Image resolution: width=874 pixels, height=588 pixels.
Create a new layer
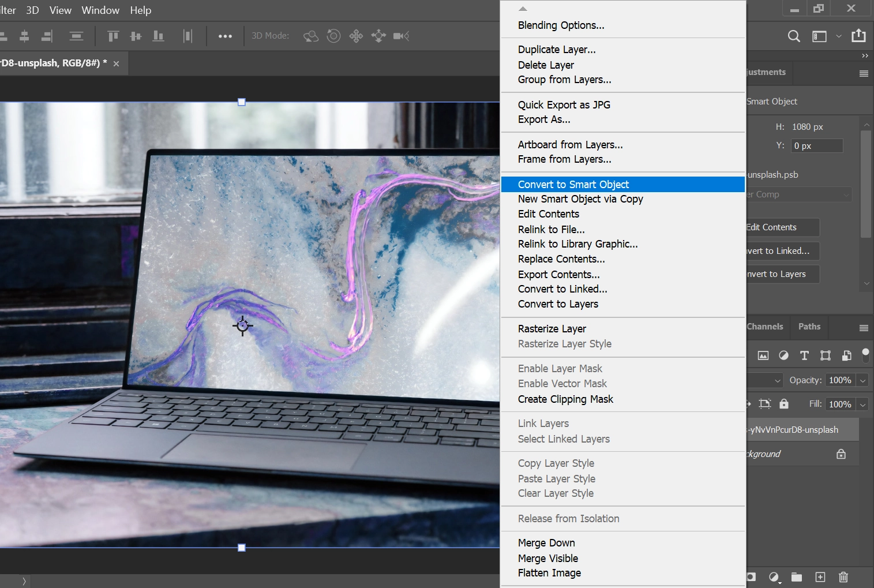820,577
